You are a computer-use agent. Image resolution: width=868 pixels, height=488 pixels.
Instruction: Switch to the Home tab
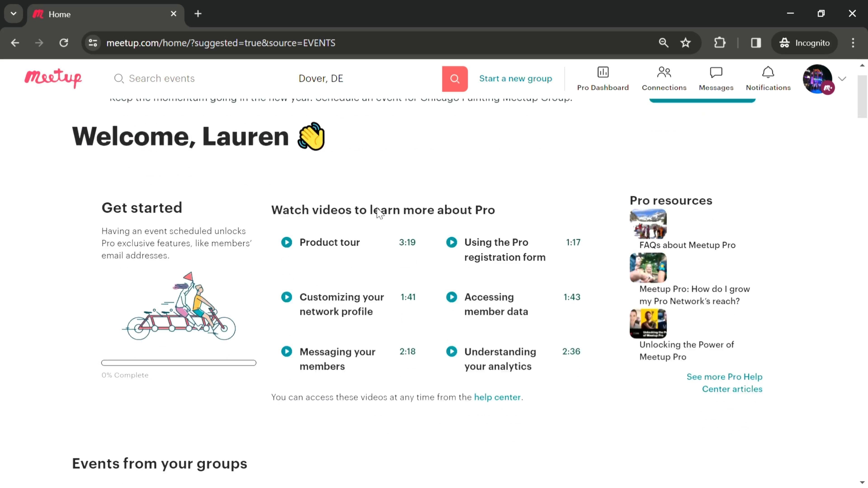point(101,14)
